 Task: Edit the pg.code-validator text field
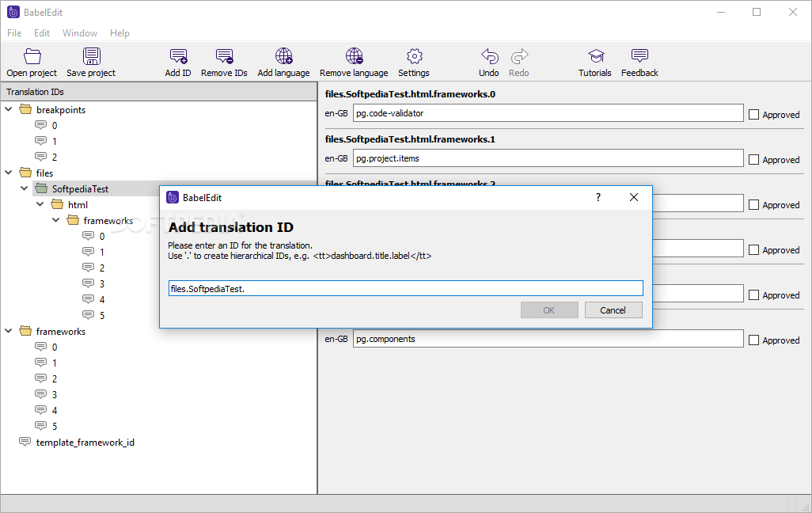coord(548,113)
